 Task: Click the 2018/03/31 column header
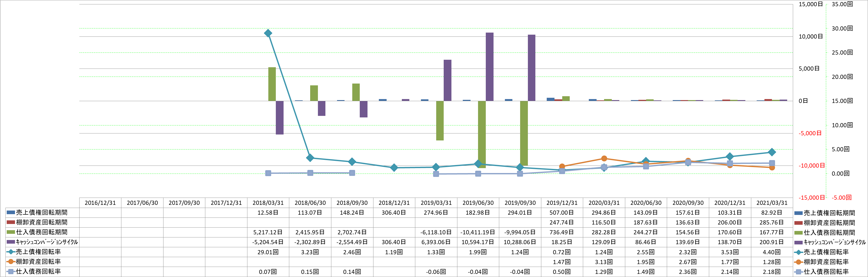[x=268, y=203]
